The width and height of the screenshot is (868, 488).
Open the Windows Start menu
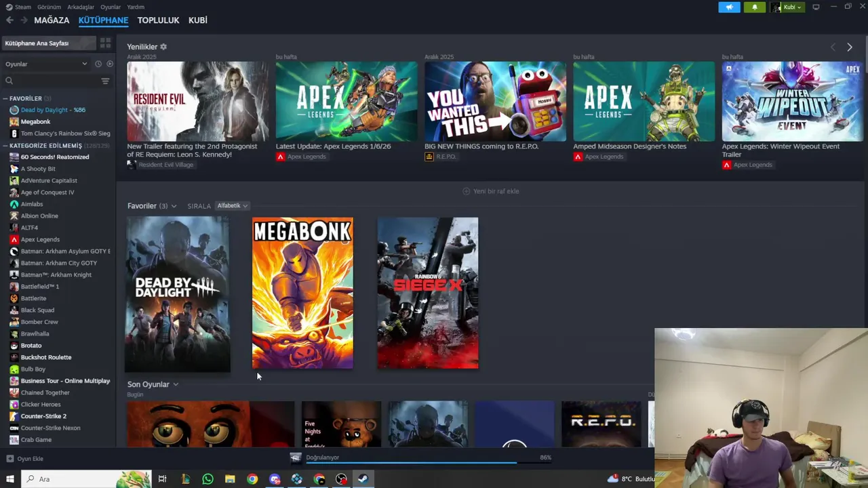click(10, 479)
